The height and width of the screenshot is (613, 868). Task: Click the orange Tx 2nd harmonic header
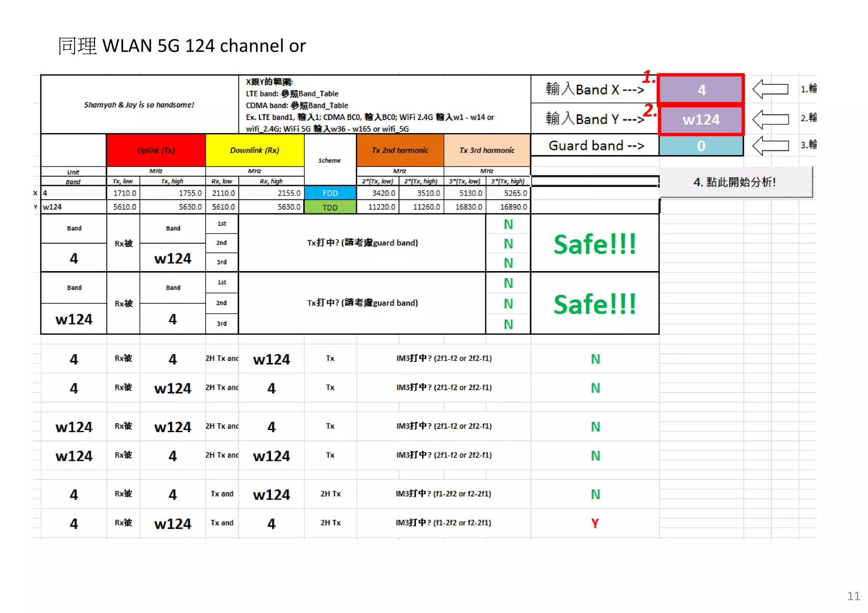(400, 150)
